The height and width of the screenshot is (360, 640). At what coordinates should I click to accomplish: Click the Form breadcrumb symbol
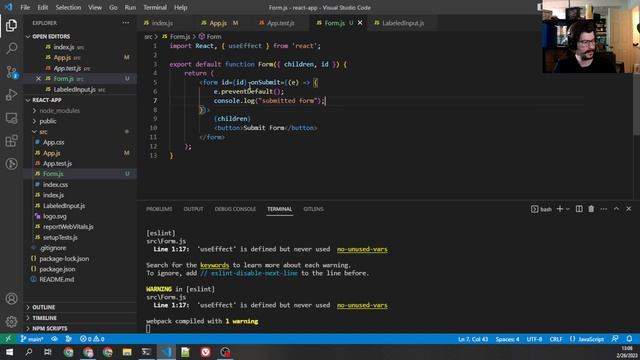click(x=210, y=36)
